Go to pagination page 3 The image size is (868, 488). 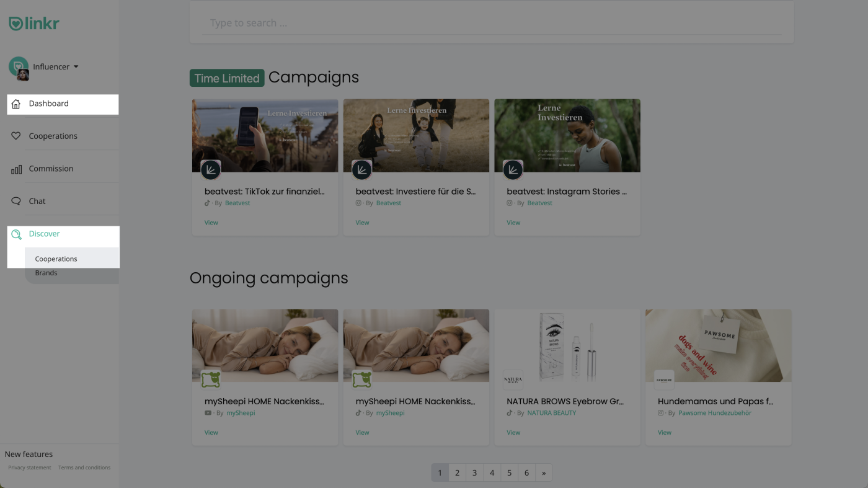474,472
